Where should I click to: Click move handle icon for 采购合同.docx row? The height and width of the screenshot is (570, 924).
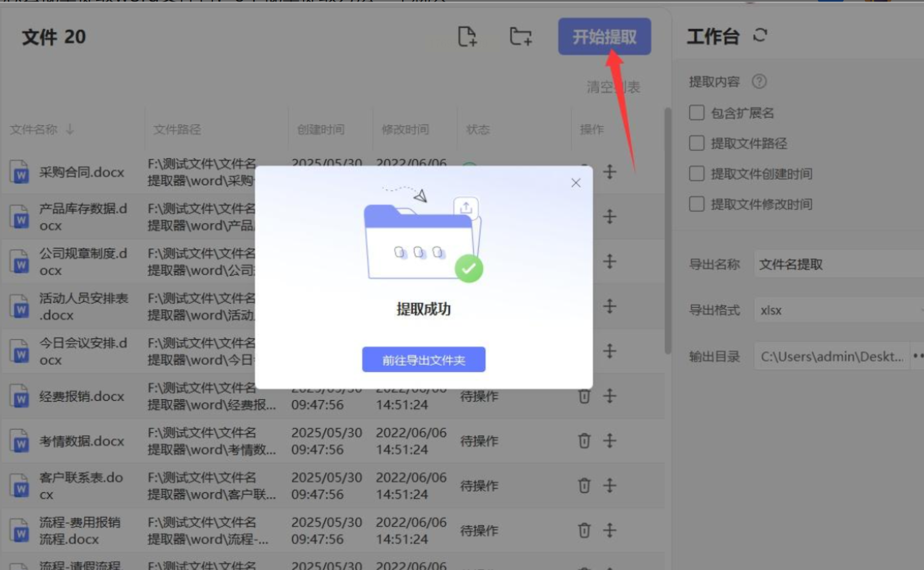pyautogui.click(x=610, y=172)
